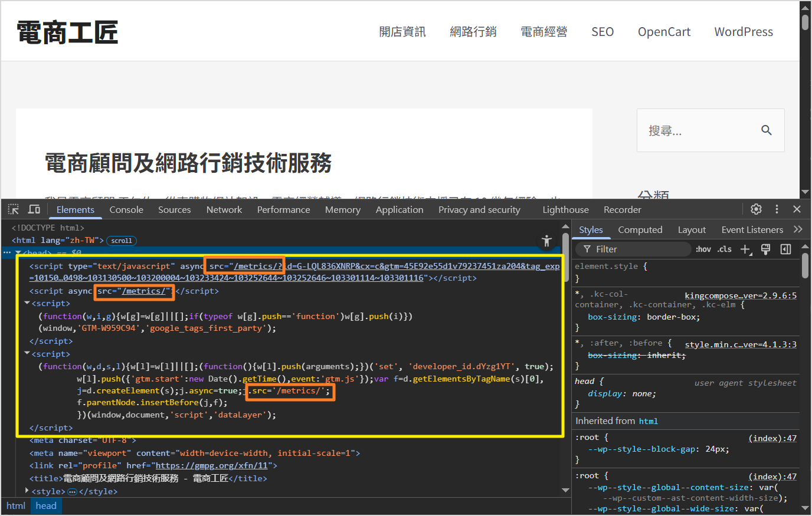This screenshot has height=516, width=812.
Task: Open the Performance tab
Action: [284, 209]
